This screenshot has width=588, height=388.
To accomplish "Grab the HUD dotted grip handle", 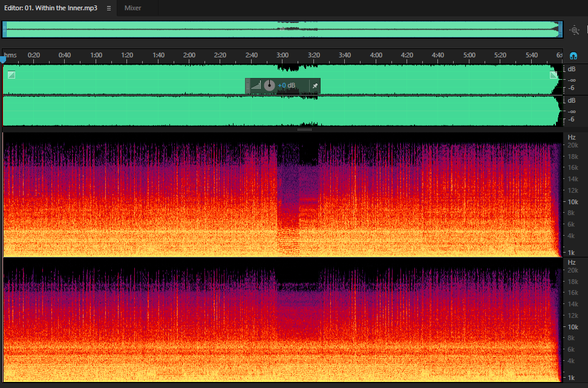I will 247,86.
